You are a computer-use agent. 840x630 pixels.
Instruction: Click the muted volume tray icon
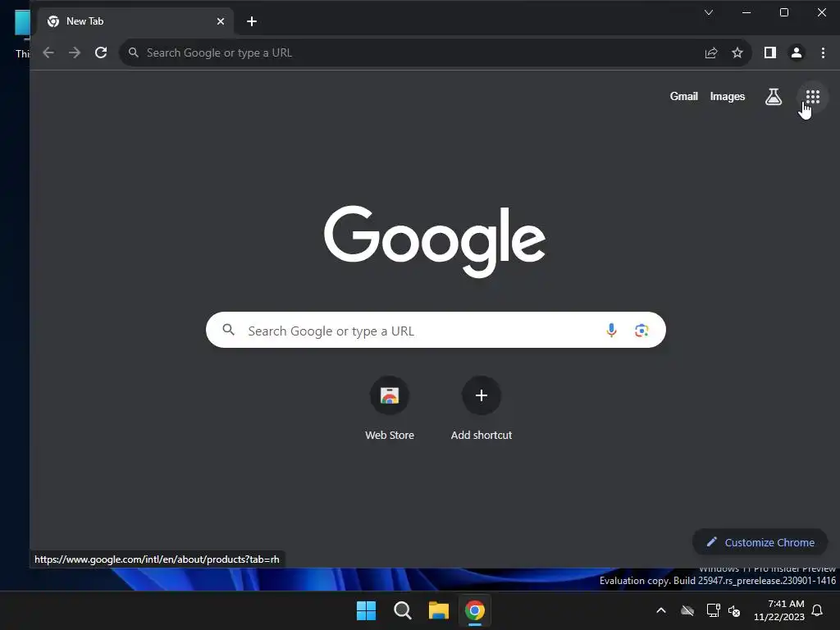pyautogui.click(x=734, y=610)
